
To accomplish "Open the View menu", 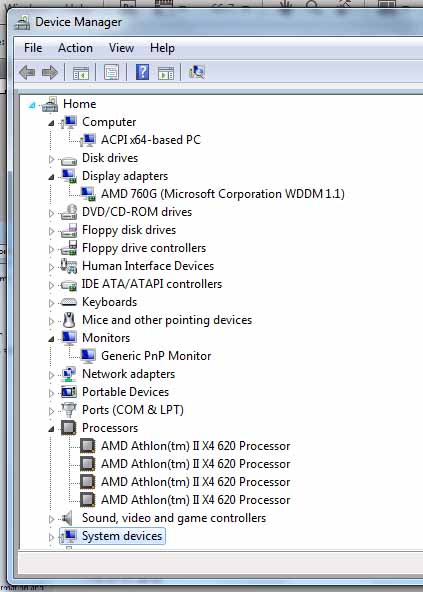I will (121, 48).
